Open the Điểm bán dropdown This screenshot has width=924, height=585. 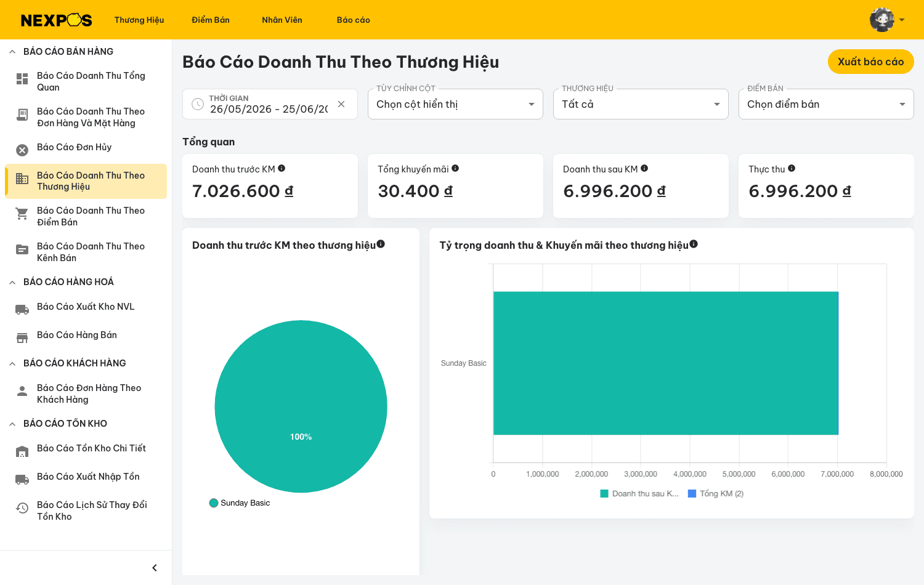coord(826,104)
